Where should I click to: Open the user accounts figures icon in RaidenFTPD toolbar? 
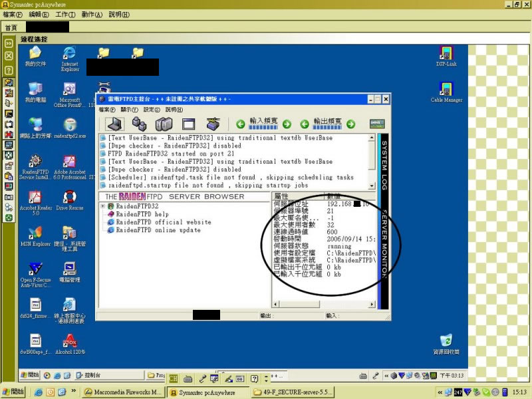[x=139, y=124]
